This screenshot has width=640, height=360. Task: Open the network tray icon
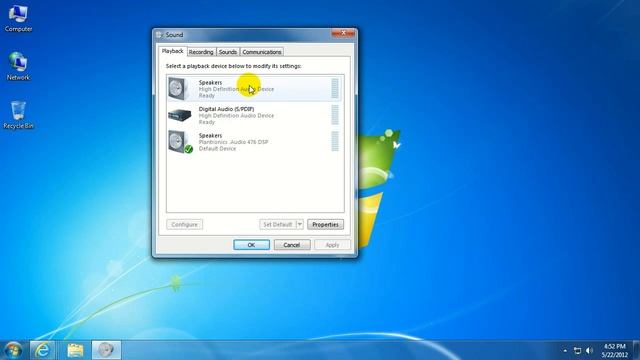click(x=577, y=351)
